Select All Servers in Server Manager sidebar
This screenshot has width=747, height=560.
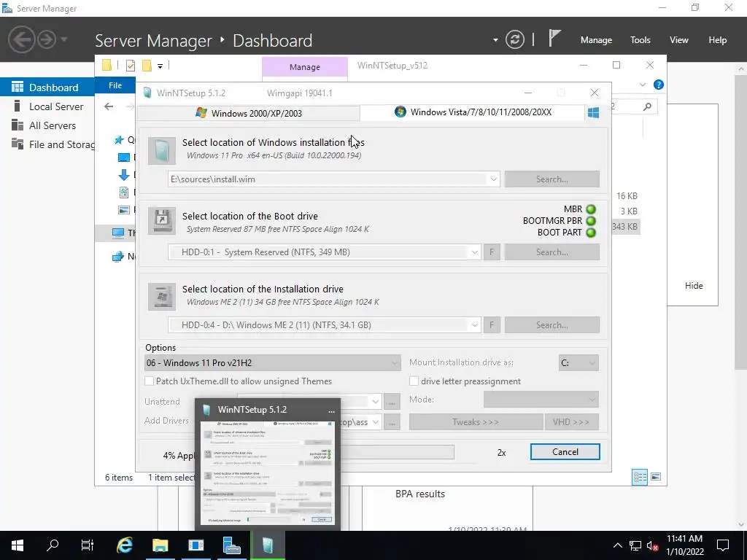[53, 125]
